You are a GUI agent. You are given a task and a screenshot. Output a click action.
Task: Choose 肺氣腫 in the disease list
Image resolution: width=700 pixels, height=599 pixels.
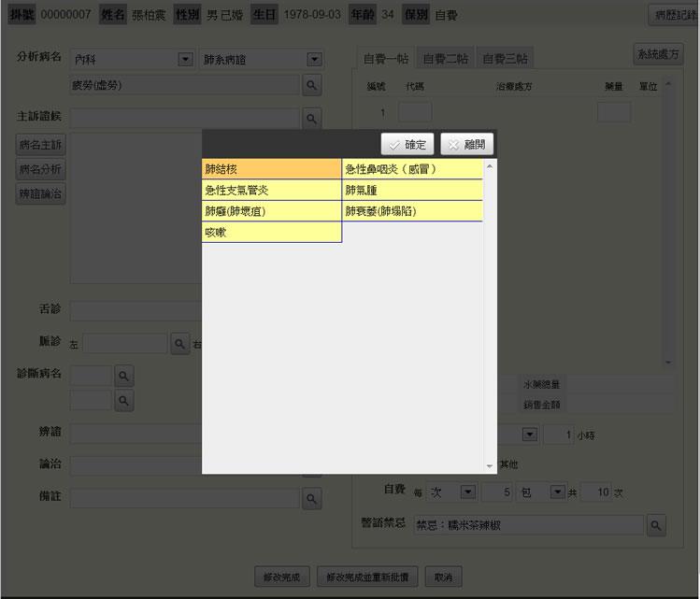411,190
